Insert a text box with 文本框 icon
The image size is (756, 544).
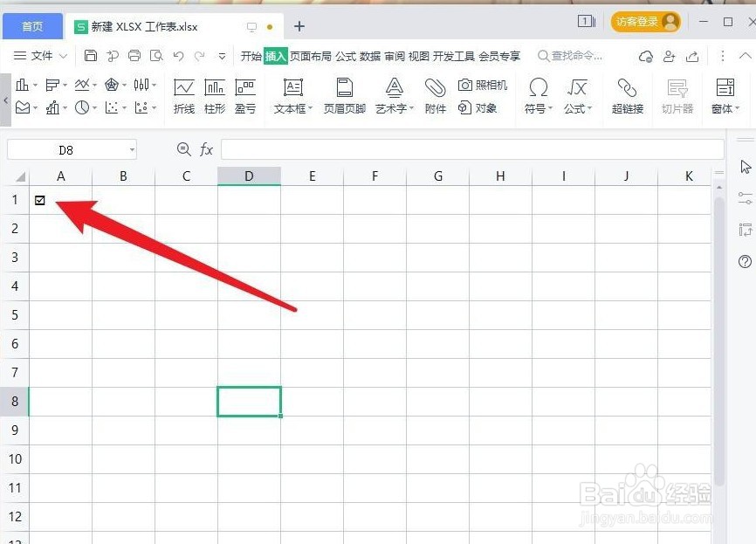(292, 90)
